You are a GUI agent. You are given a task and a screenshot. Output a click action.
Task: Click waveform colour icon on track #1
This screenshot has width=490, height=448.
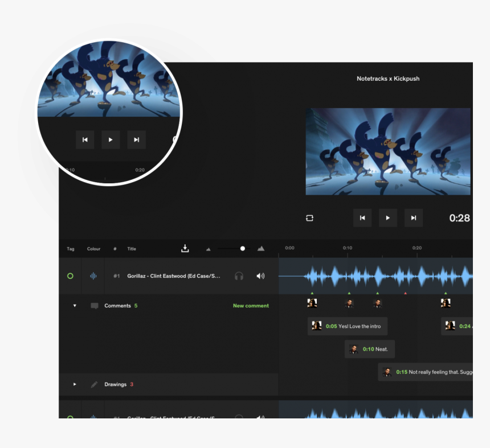(x=93, y=276)
